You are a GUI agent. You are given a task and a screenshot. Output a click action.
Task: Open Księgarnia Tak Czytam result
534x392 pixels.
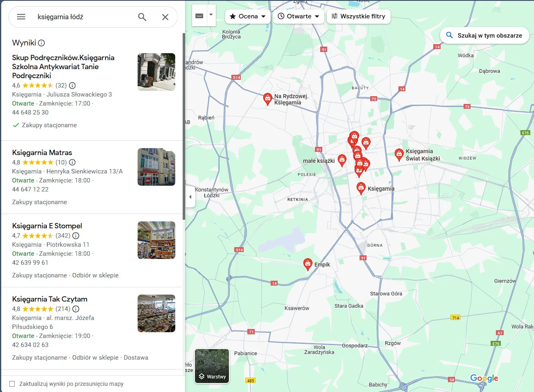point(50,299)
